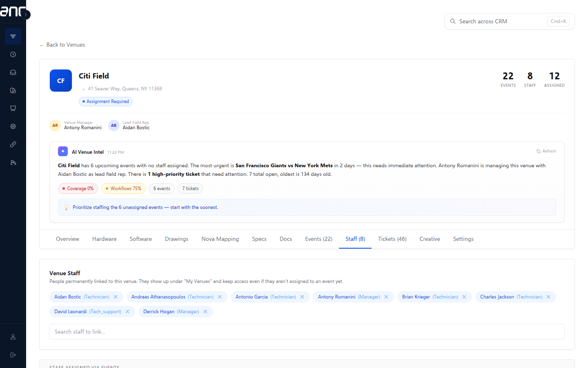Open the user profile icon in sidebar
The height and width of the screenshot is (368, 588).
[x=13, y=337]
